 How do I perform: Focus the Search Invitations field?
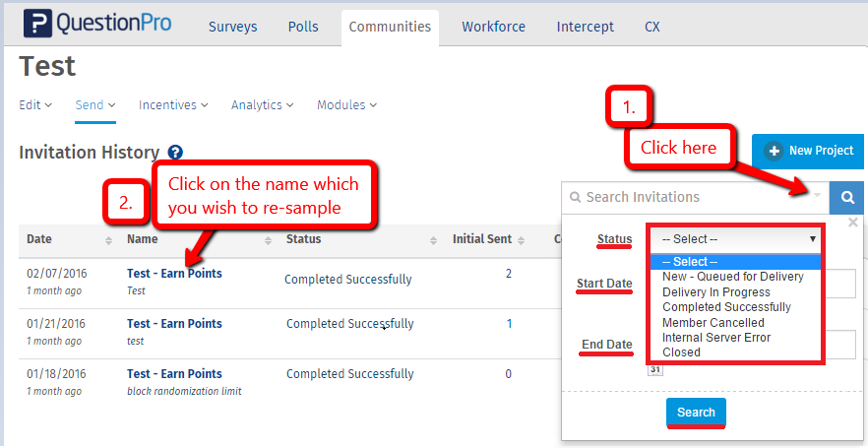[x=689, y=197]
